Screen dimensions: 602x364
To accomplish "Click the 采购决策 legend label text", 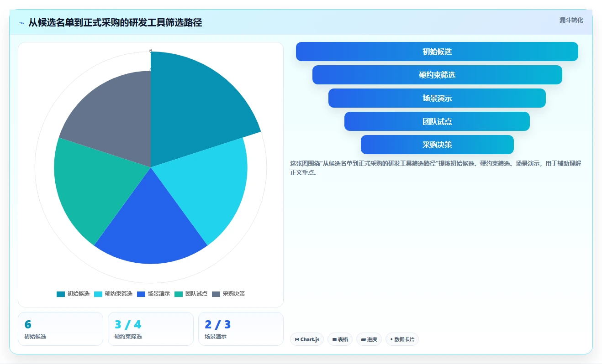I will coord(234,294).
